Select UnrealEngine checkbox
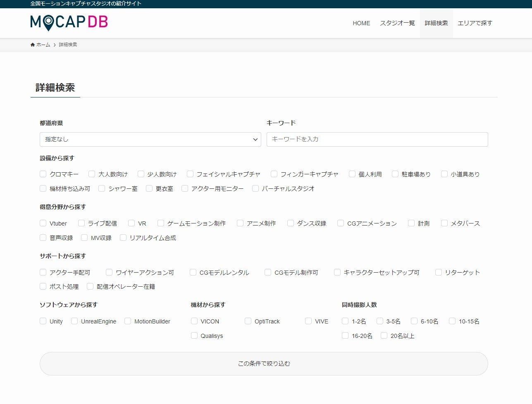Image resolution: width=532 pixels, height=404 pixels. (x=74, y=321)
